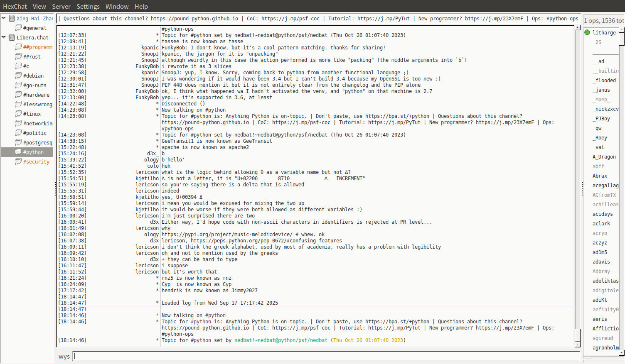Click the message input field
Image resolution: width=625 pixels, height=364 pixels.
[326, 356]
